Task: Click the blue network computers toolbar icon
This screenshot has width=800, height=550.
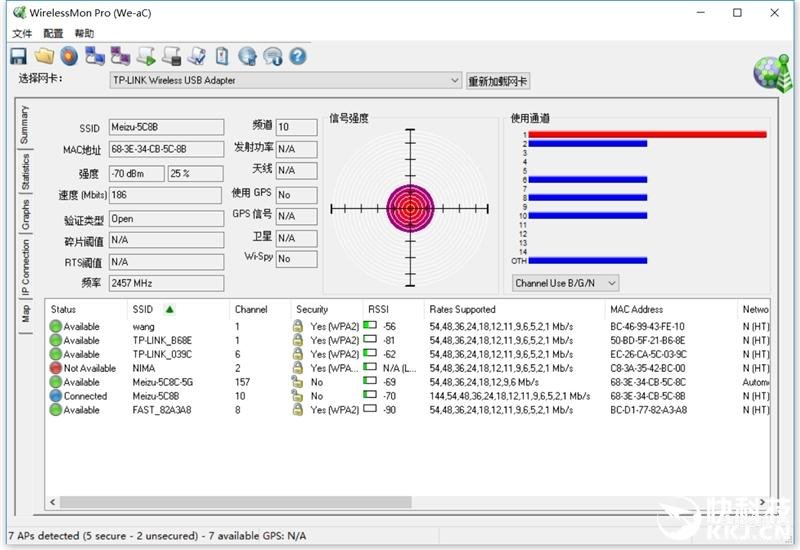Action: click(95, 56)
